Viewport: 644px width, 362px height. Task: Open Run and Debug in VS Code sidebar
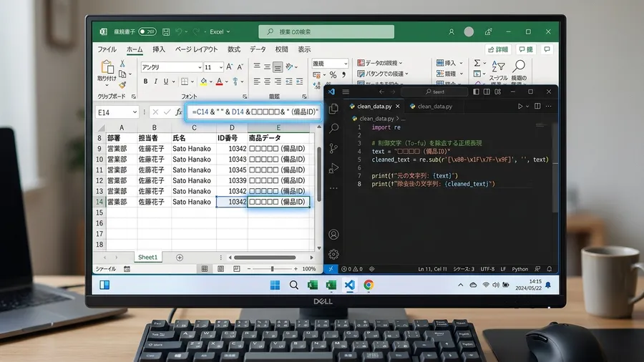click(x=333, y=168)
